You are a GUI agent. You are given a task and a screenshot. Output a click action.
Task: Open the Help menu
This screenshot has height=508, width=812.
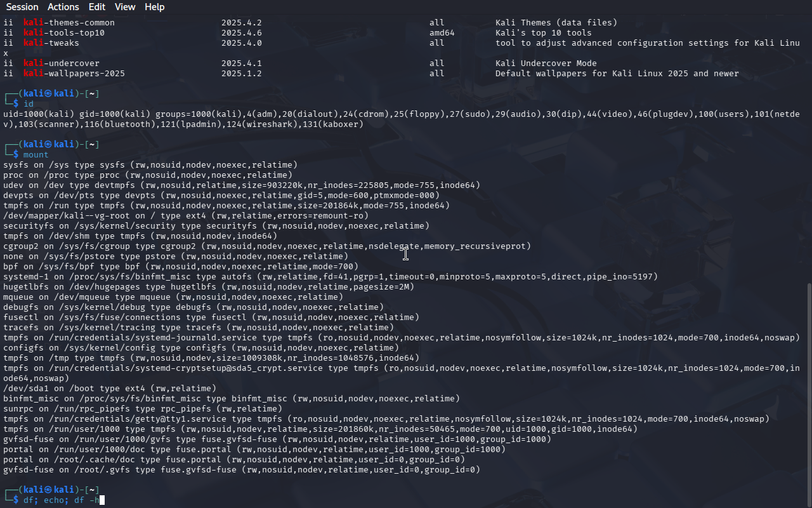point(154,7)
